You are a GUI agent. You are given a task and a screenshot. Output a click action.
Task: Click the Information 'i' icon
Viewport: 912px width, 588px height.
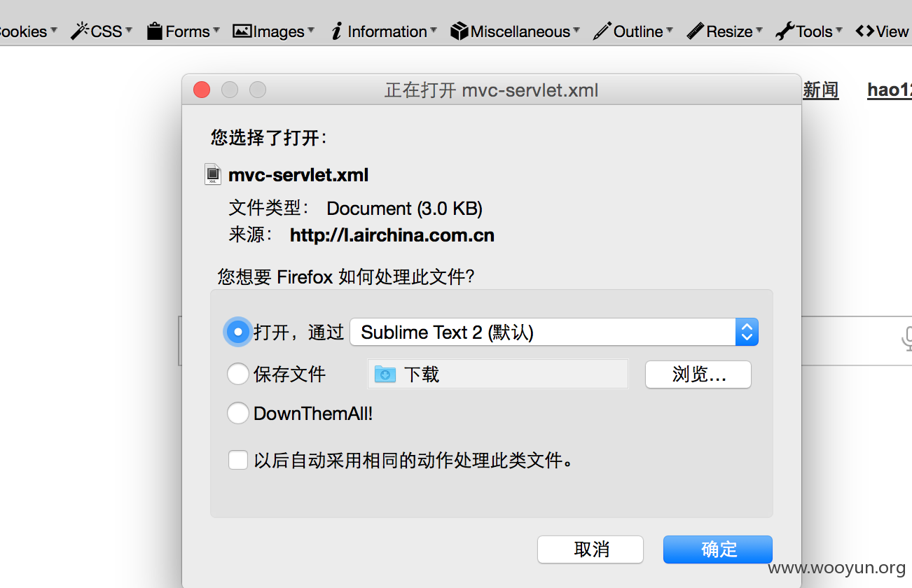[336, 31]
